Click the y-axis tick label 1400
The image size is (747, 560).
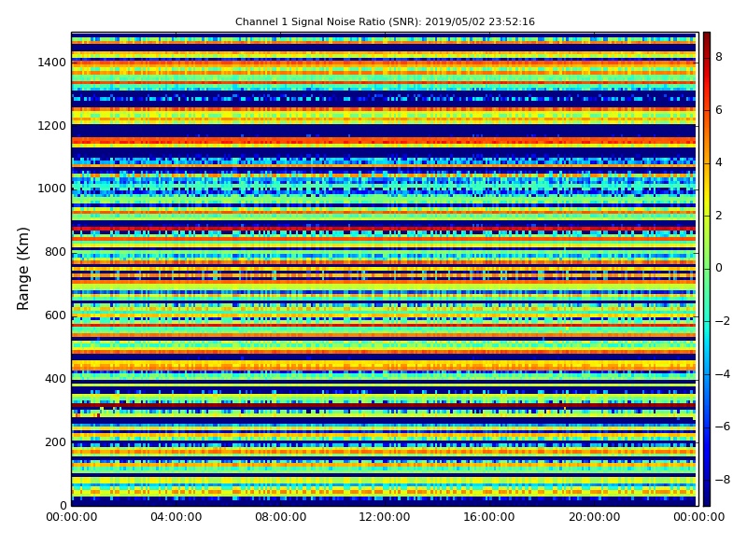52,63
